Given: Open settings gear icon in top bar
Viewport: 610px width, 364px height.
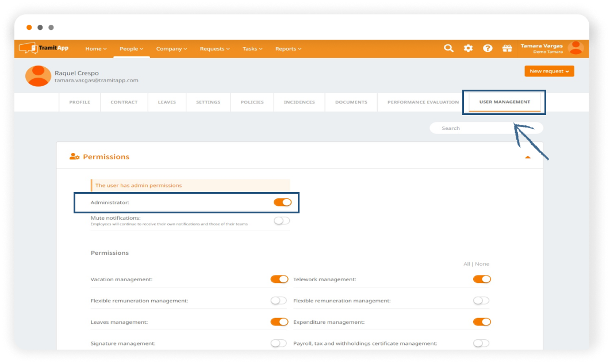Looking at the screenshot, I should click(x=468, y=48).
